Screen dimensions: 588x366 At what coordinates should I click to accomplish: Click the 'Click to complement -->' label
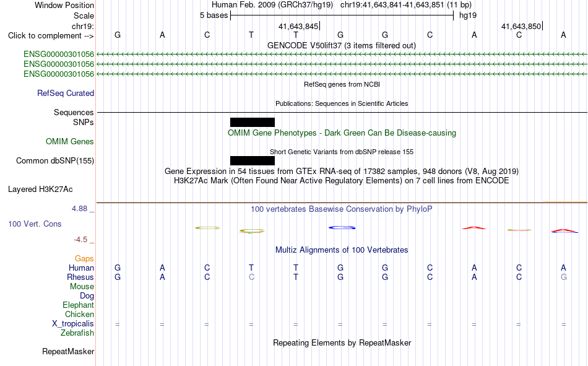coord(51,36)
